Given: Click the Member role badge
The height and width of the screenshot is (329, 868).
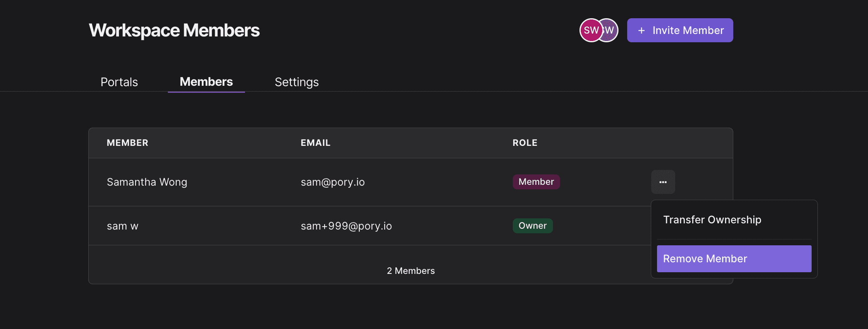Looking at the screenshot, I should (x=536, y=182).
